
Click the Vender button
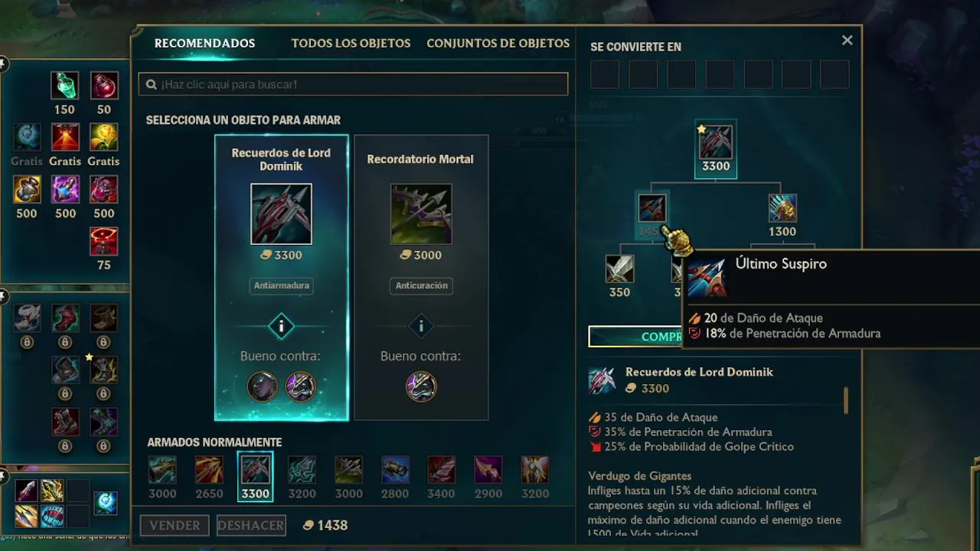point(175,525)
